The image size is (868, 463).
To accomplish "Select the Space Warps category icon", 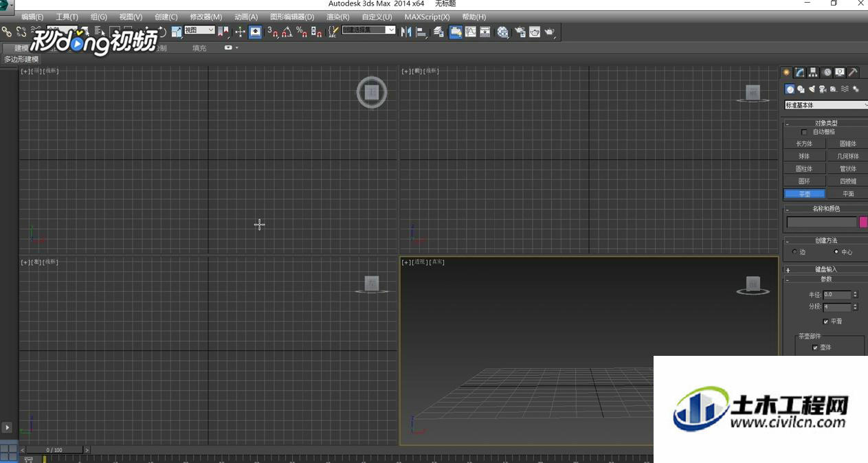I will click(x=845, y=89).
